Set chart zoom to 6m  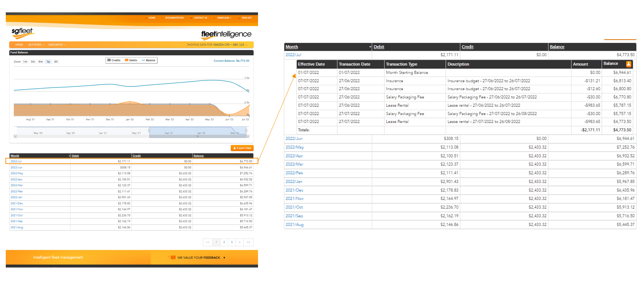(41, 62)
